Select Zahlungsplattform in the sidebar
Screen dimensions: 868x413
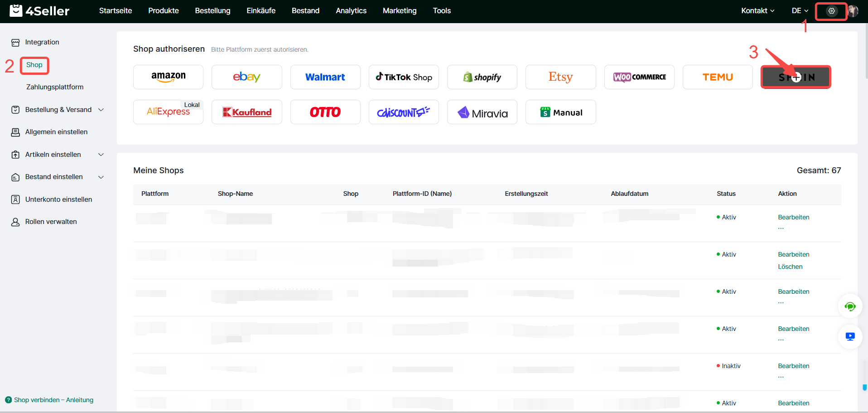(x=55, y=87)
